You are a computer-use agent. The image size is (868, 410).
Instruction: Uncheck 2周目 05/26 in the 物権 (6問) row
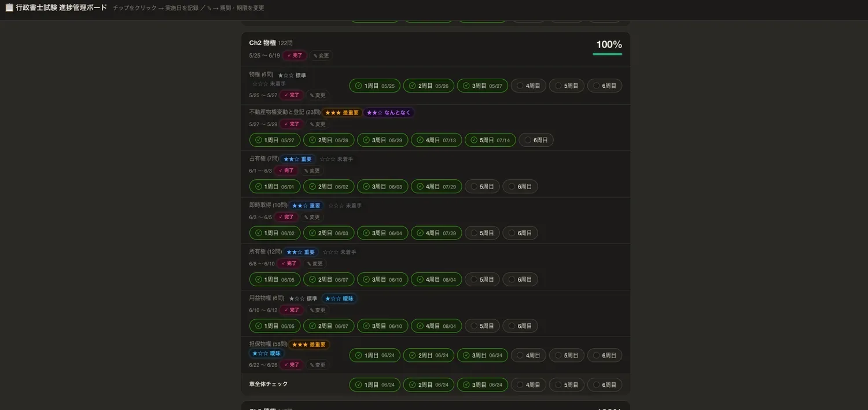[428, 86]
